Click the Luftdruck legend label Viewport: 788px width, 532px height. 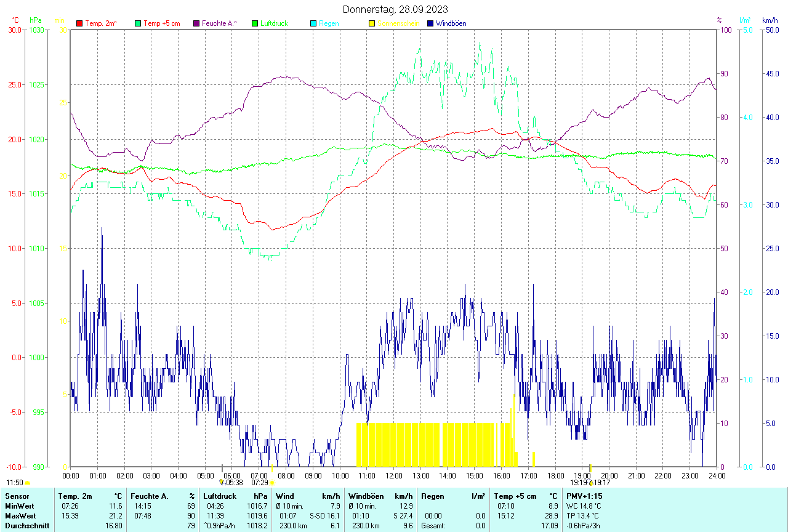[x=275, y=23]
